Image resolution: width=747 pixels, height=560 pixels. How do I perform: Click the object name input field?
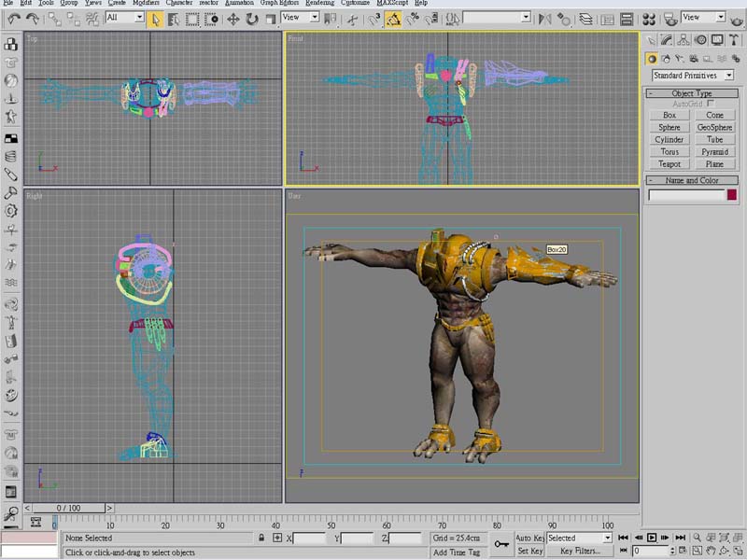(686, 195)
